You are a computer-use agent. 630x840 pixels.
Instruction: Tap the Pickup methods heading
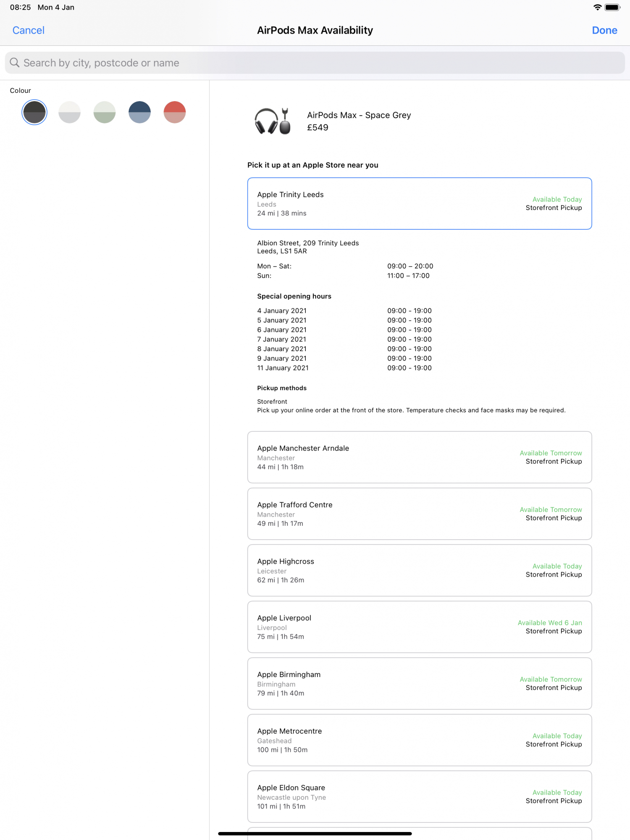click(282, 388)
